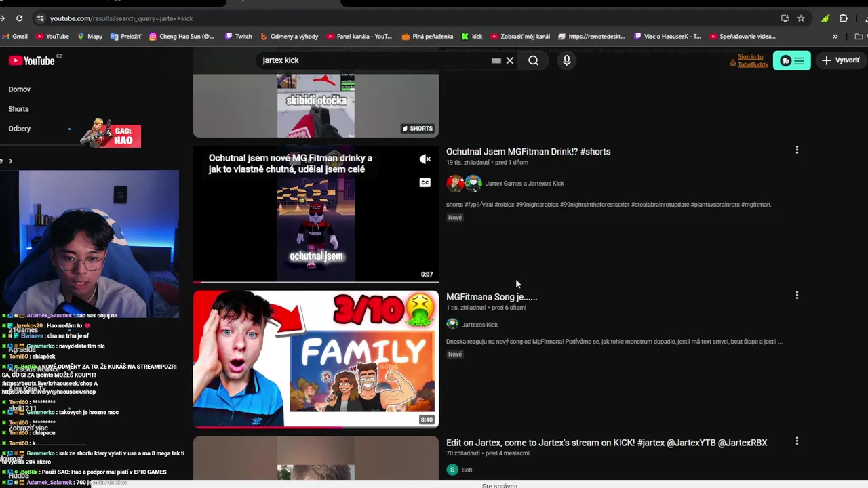Open the YouTube bookmark in bookmarks bar
The image size is (868, 488).
click(52, 37)
